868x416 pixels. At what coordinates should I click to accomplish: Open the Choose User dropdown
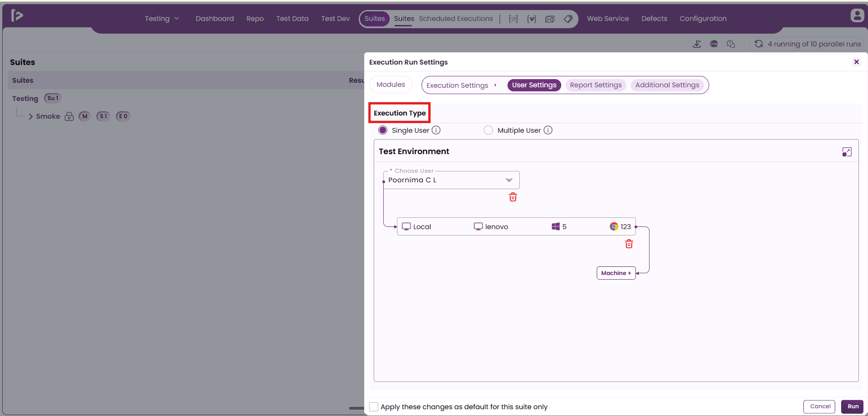[452, 180]
